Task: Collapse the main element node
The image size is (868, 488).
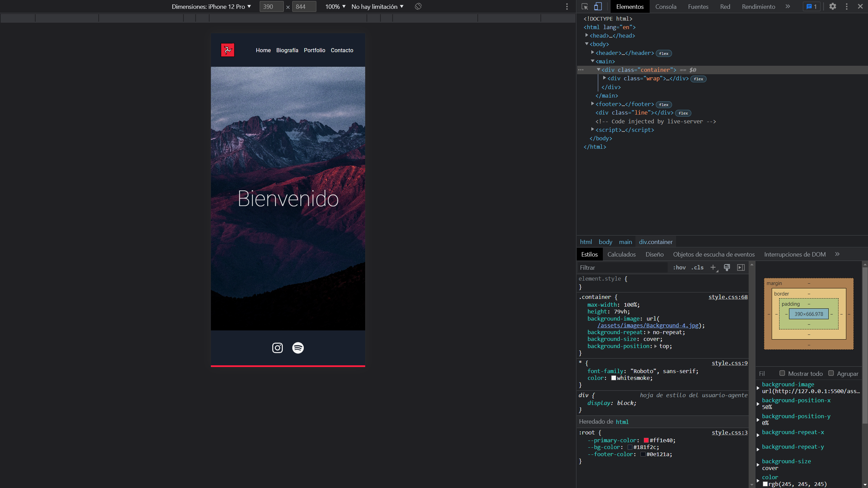Action: (x=593, y=61)
